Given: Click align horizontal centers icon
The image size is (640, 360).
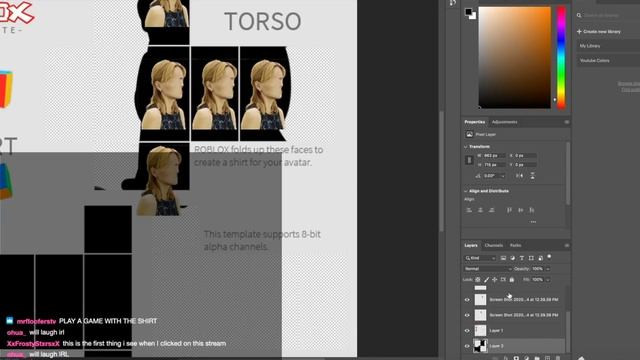Looking at the screenshot, I should coord(480,210).
